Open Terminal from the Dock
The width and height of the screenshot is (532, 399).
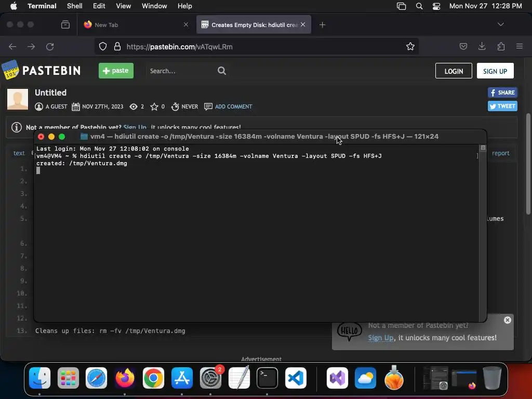(x=267, y=378)
